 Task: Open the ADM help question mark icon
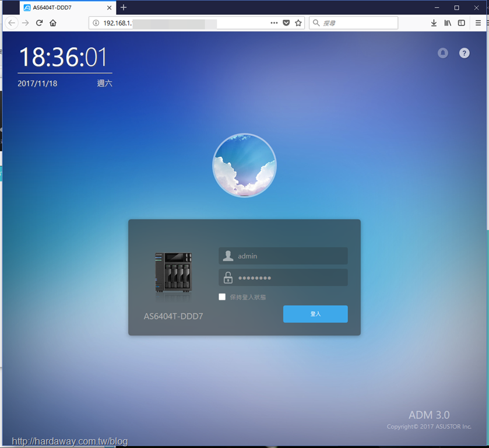coord(464,53)
